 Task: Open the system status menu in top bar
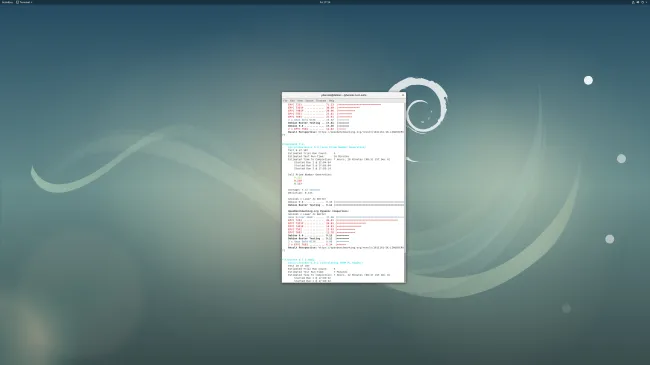point(640,2)
